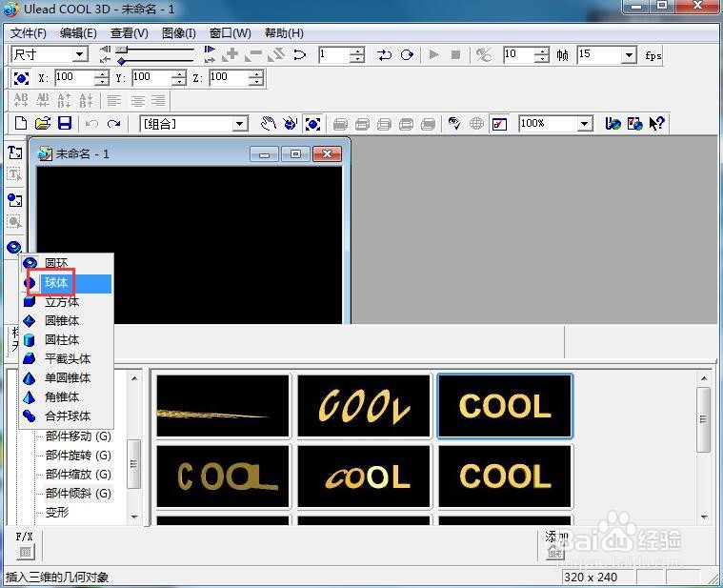
Task: Click the New document icon
Action: point(21,124)
